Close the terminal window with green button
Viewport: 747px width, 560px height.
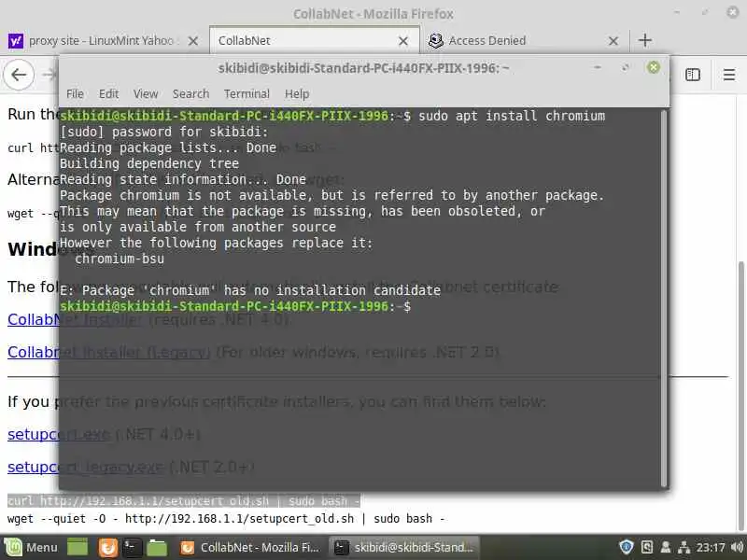tap(653, 67)
